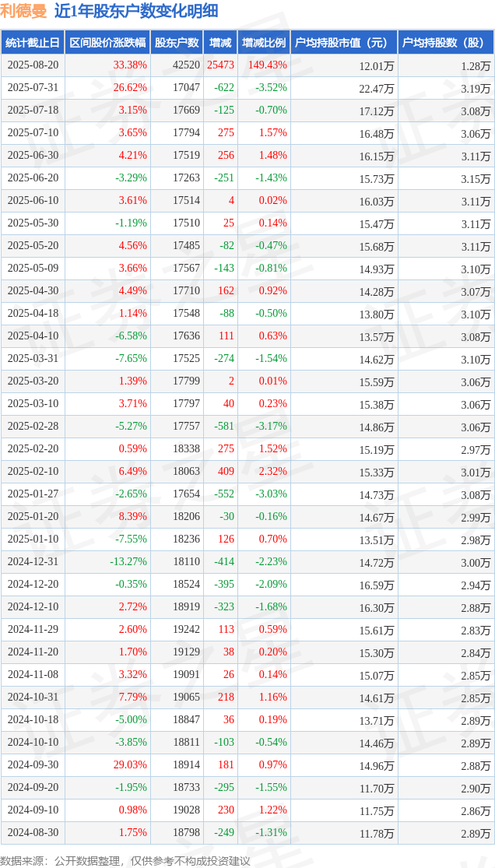Click the 42520 shareholder count cell
Image resolution: width=495 pixels, height=868 pixels.
pos(186,65)
